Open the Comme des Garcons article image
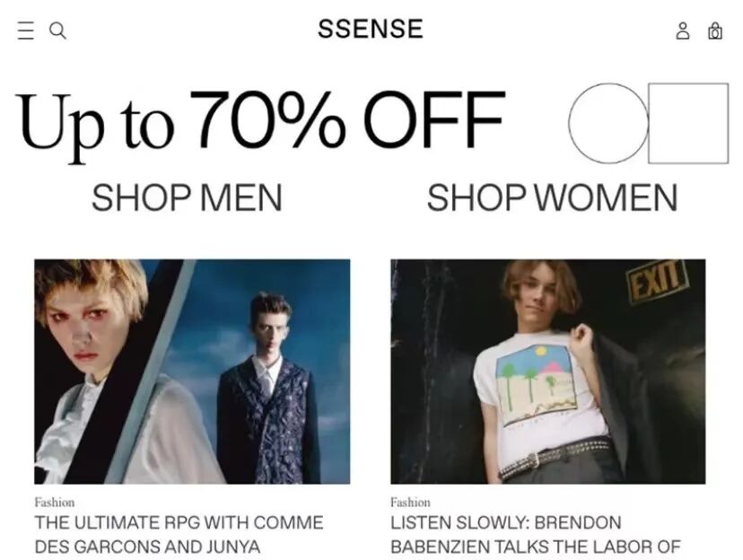 pyautogui.click(x=192, y=372)
